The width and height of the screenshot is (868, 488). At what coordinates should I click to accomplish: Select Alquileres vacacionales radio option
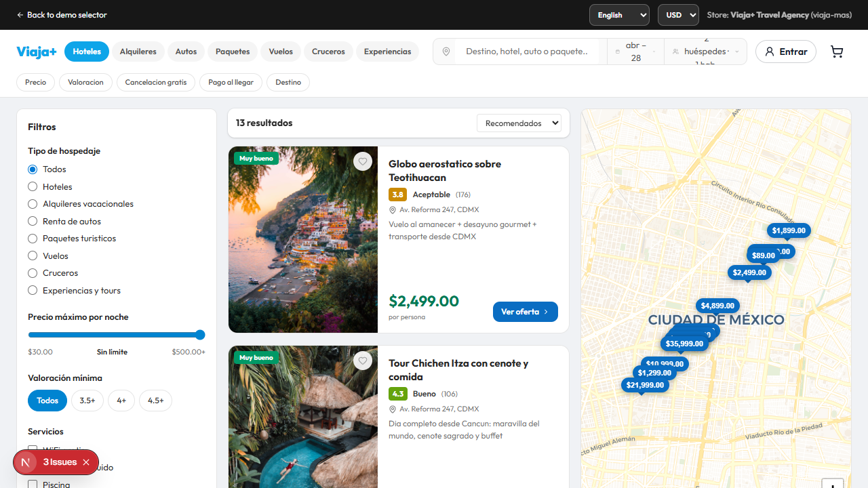coord(33,204)
